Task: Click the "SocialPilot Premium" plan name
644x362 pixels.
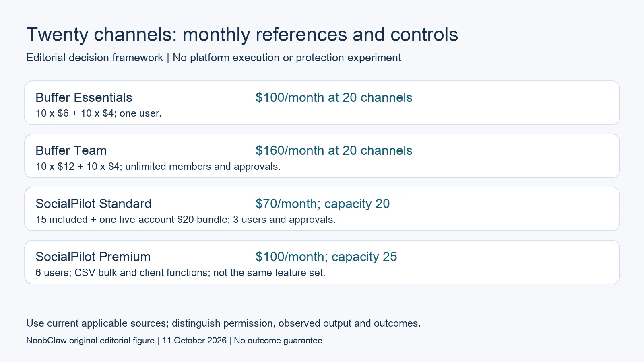Action: click(x=93, y=257)
